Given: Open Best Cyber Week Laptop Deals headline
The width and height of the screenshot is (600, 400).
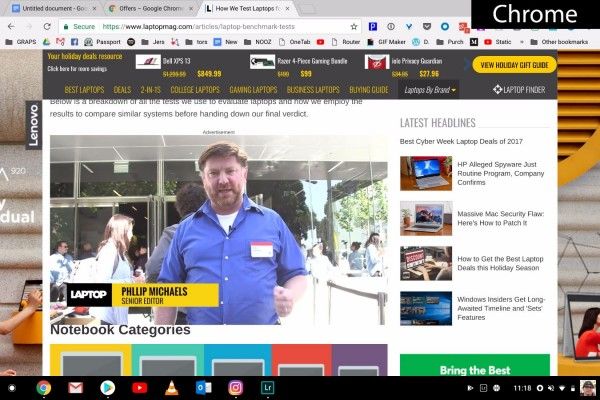Looking at the screenshot, I should tap(461, 141).
